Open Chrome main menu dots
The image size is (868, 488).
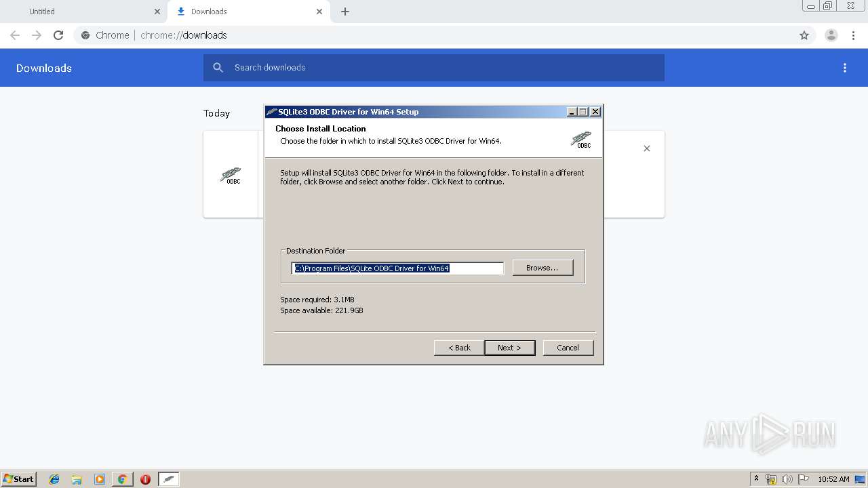[853, 35]
